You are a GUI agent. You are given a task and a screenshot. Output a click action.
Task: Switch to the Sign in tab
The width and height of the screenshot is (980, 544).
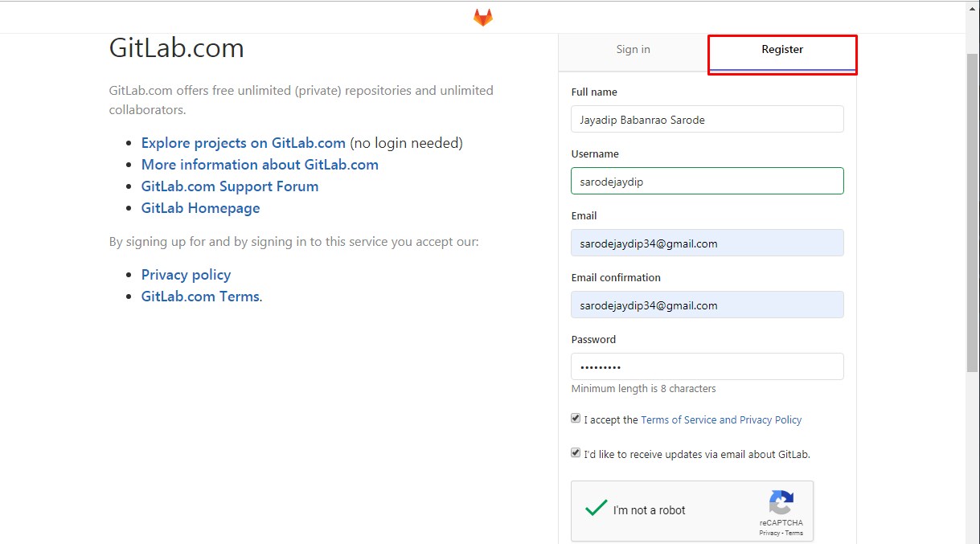coord(633,50)
